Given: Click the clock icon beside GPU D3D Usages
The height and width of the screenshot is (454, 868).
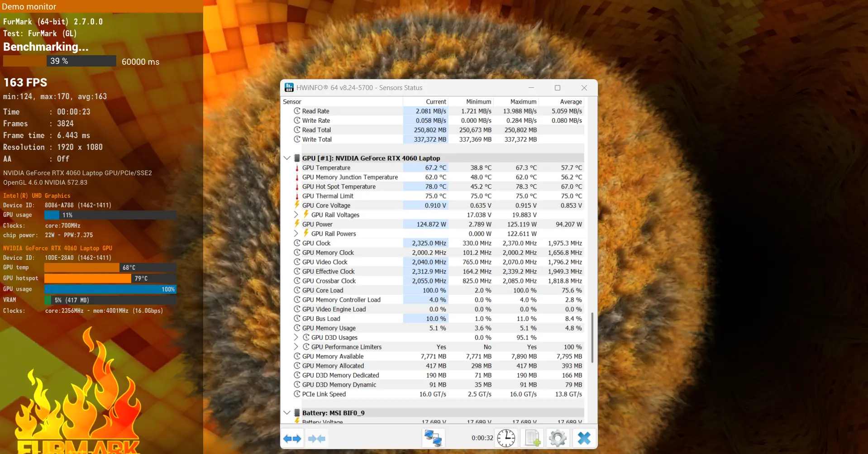Looking at the screenshot, I should [x=306, y=337].
